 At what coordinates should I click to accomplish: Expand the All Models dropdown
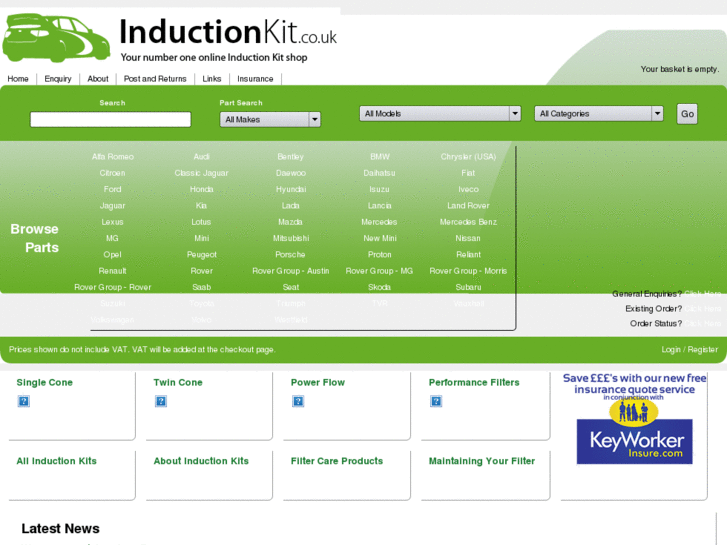(440, 114)
